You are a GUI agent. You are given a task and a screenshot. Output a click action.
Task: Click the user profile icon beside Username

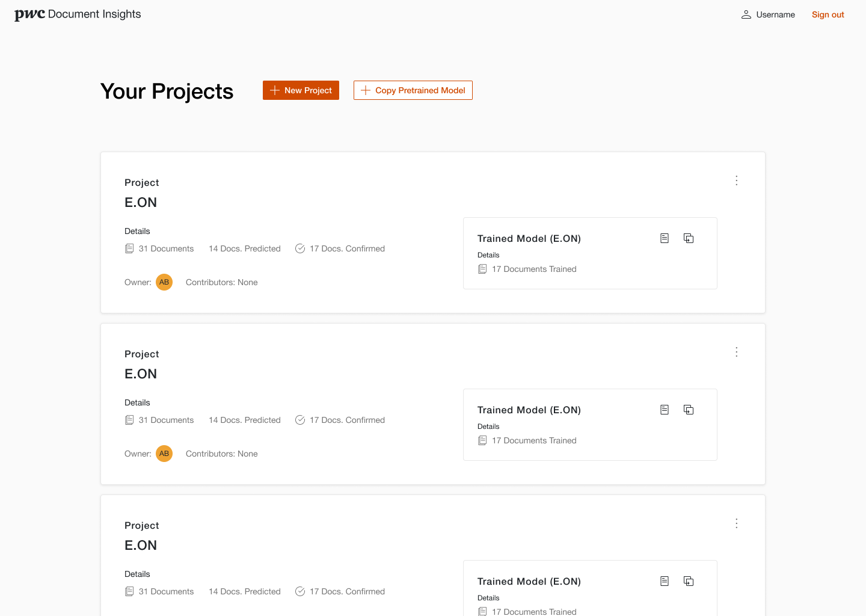746,14
